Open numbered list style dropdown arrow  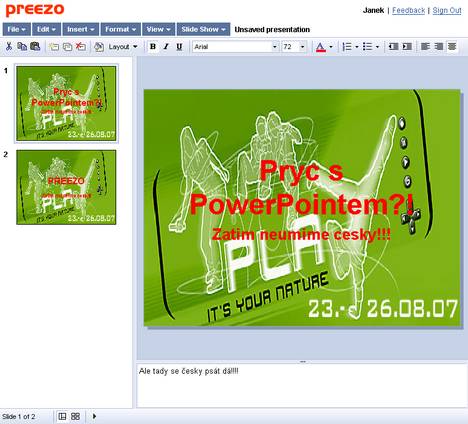point(357,47)
